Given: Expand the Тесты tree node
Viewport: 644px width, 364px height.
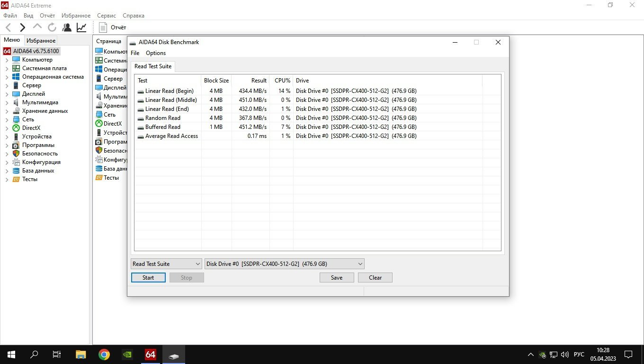Looking at the screenshot, I should (7, 179).
